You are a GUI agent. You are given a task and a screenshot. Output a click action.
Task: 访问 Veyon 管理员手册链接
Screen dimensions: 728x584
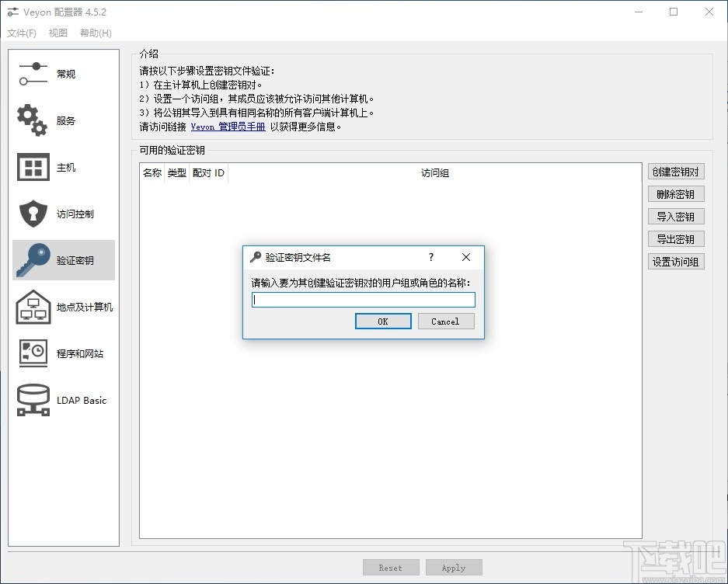pyautogui.click(x=228, y=126)
